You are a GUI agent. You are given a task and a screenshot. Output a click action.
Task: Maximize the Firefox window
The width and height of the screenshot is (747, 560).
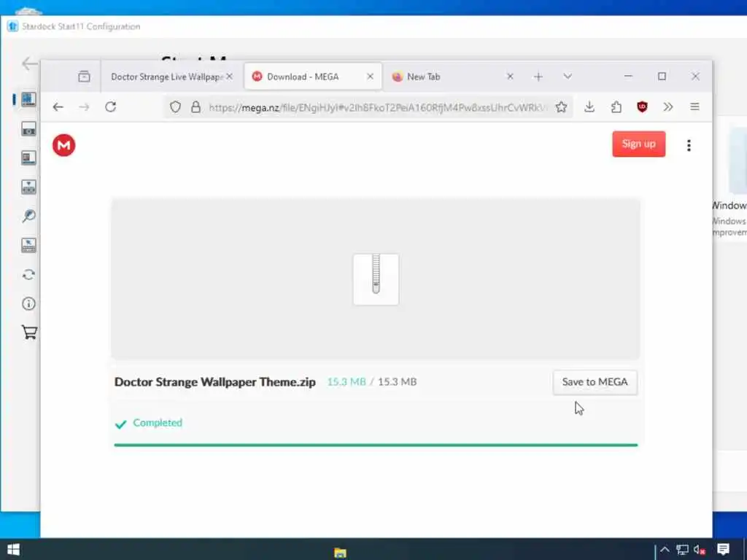click(662, 77)
